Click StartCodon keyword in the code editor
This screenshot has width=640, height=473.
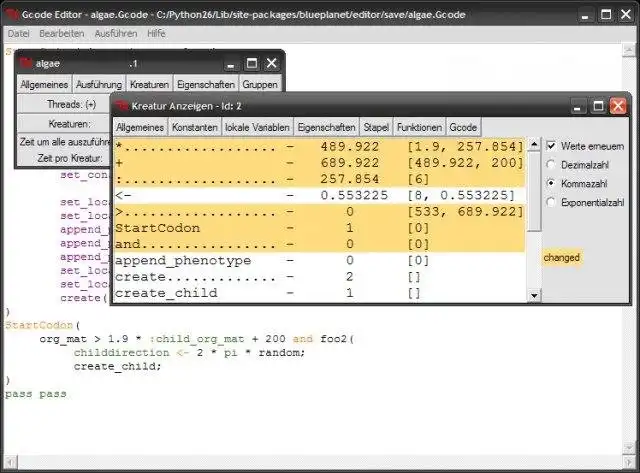[x=39, y=325]
